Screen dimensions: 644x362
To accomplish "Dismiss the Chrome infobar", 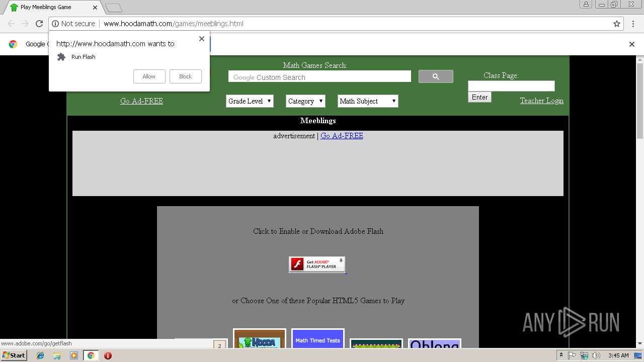I will tap(632, 44).
